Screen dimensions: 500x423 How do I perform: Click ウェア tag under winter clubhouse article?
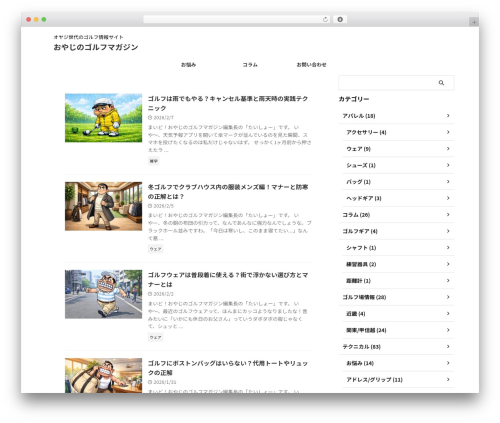pos(155,249)
